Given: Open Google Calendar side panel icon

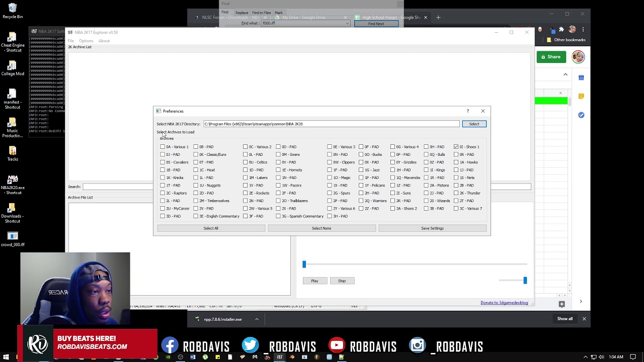Looking at the screenshot, I should (581, 77).
